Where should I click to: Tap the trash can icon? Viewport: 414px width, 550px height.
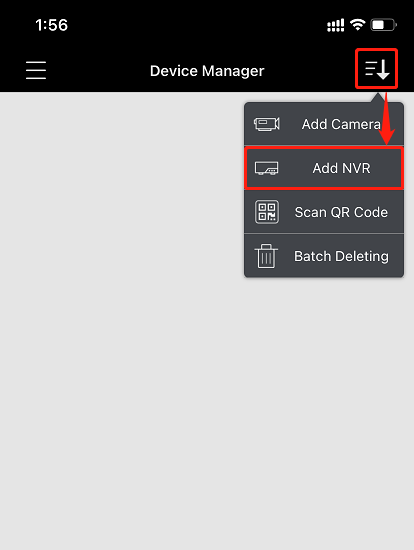[266, 256]
